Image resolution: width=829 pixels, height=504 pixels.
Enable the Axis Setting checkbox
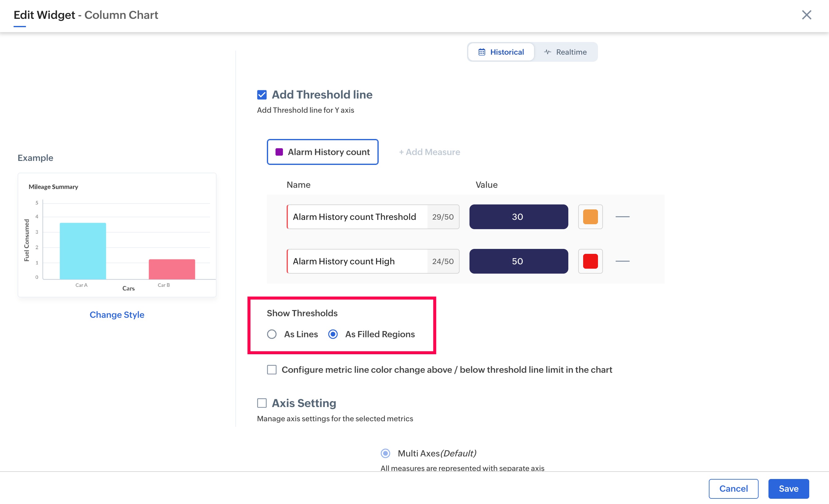point(262,403)
